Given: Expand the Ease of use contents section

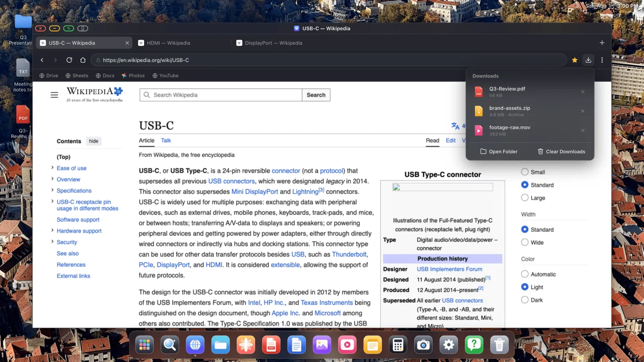Looking at the screenshot, I should 52,168.
